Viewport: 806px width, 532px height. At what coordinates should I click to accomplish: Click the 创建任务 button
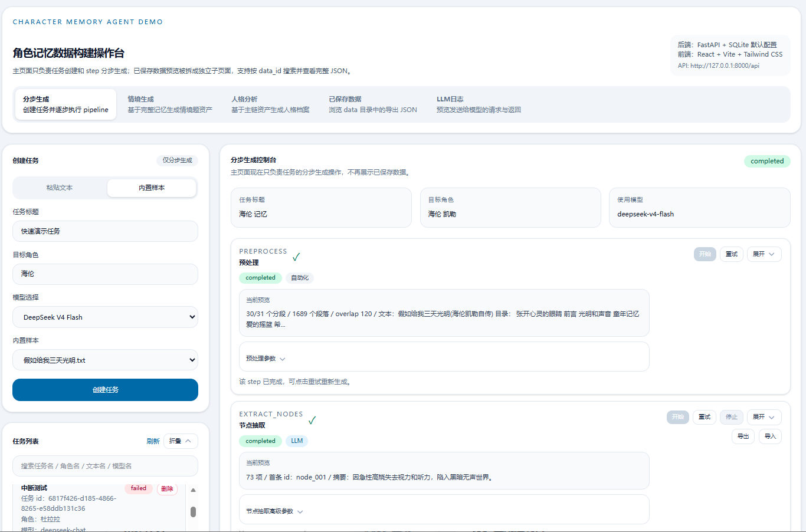pyautogui.click(x=105, y=390)
